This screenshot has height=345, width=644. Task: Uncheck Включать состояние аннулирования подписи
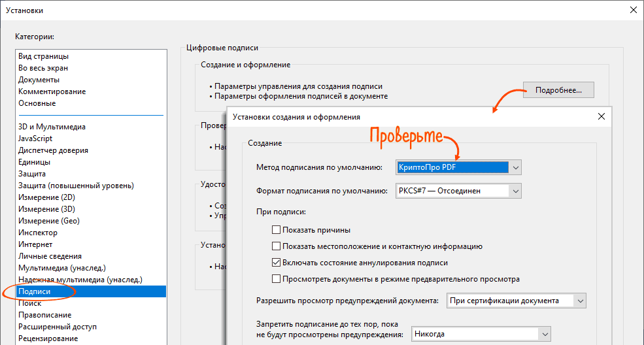click(x=277, y=263)
